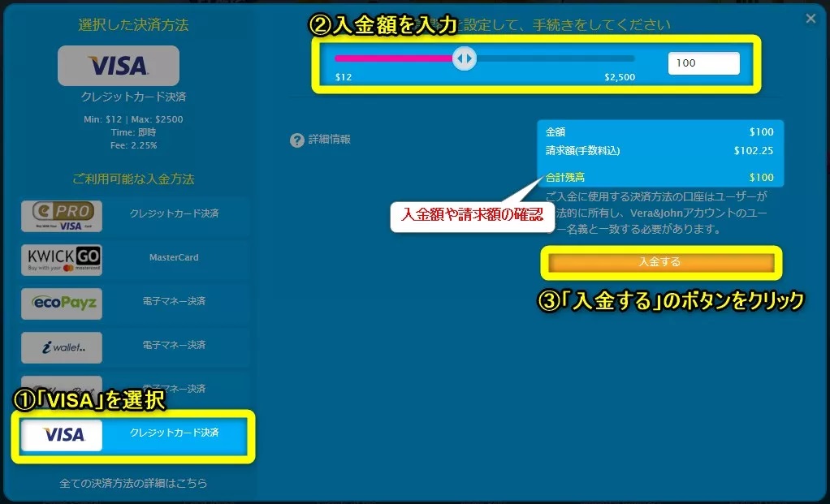Click the 請求額(手数料込) label
This screenshot has height=504, width=830.
pos(582,151)
